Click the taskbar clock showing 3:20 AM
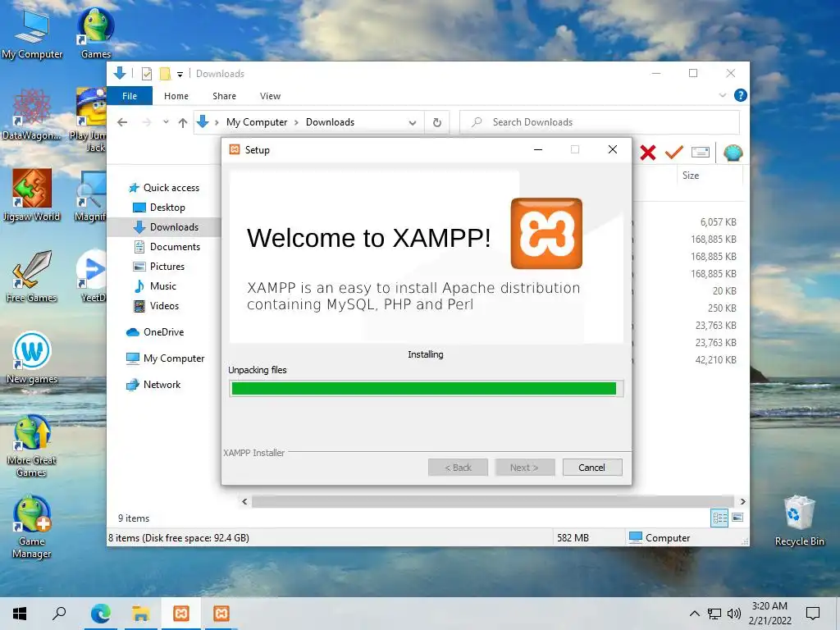 coord(769,614)
